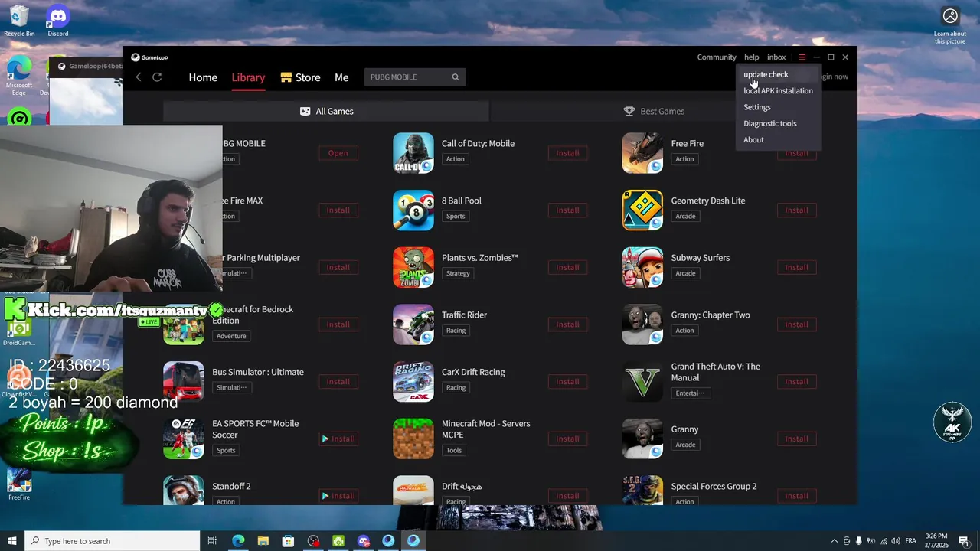Open the Edge icon in the taskbar

pyautogui.click(x=238, y=541)
